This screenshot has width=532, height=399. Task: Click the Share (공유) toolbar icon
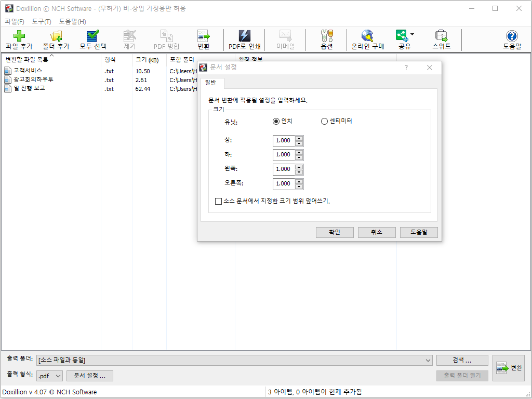click(402, 36)
